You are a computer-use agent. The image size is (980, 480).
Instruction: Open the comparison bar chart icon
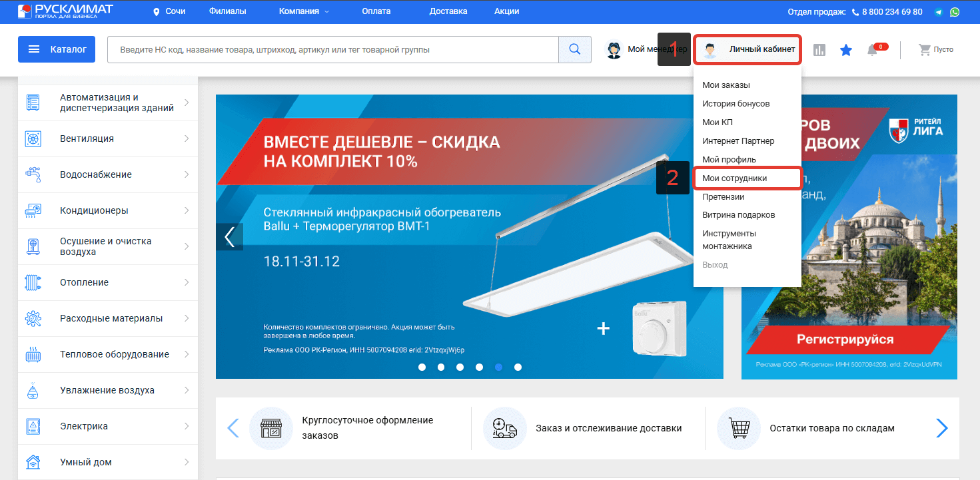pos(819,50)
